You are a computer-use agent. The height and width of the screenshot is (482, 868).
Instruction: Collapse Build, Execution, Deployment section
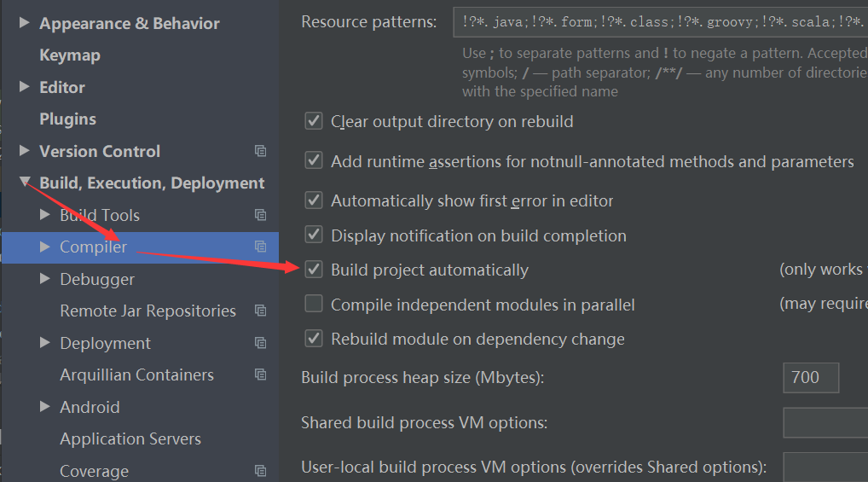point(25,182)
